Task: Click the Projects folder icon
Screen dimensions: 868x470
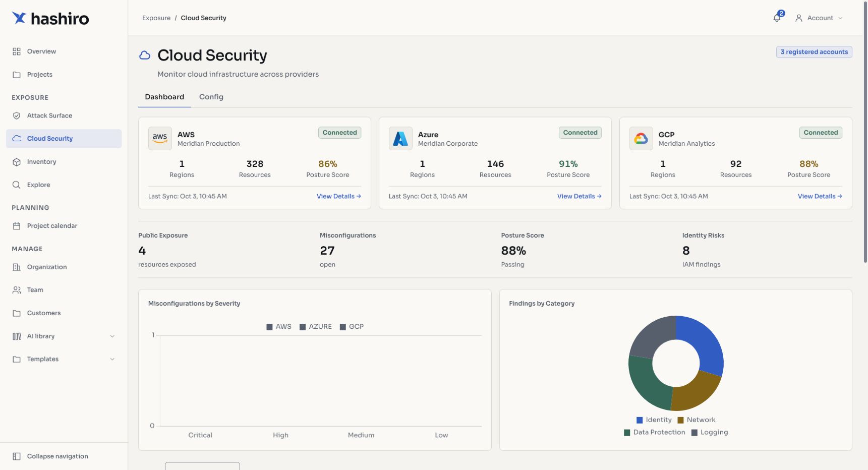Action: pos(17,75)
